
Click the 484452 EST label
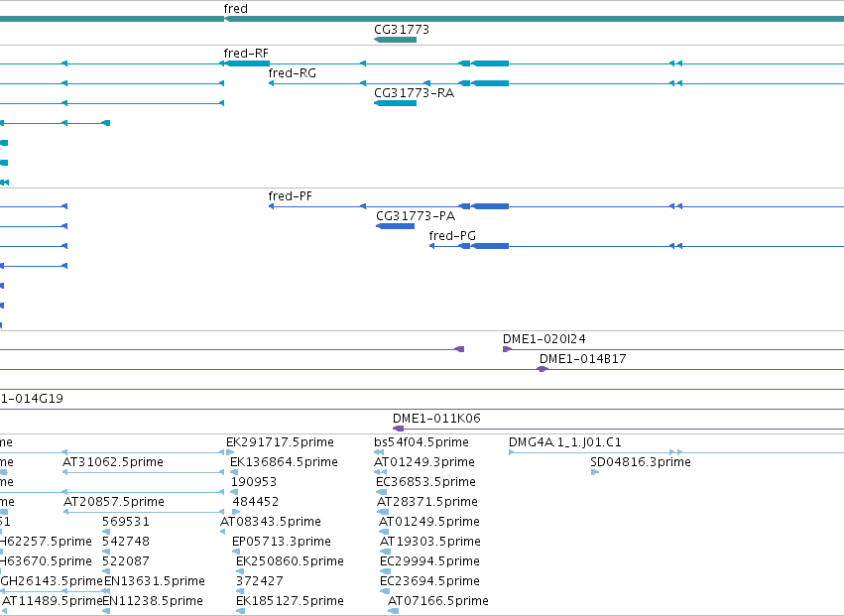coord(256,502)
